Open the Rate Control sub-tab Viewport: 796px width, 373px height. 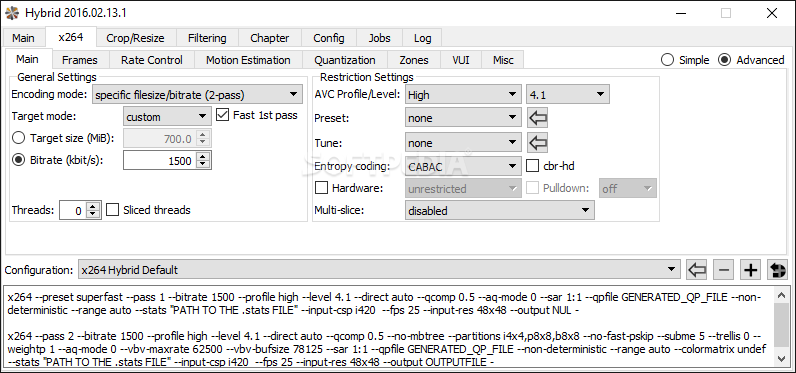click(151, 60)
